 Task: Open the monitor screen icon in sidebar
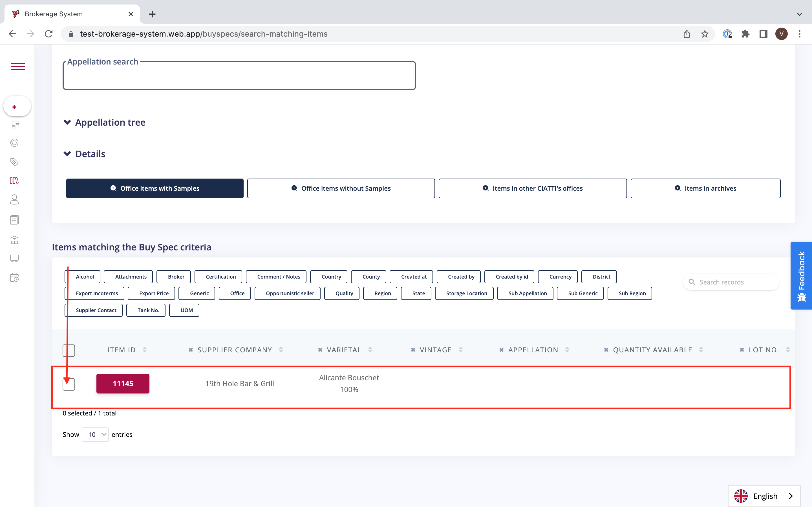pyautogui.click(x=14, y=258)
